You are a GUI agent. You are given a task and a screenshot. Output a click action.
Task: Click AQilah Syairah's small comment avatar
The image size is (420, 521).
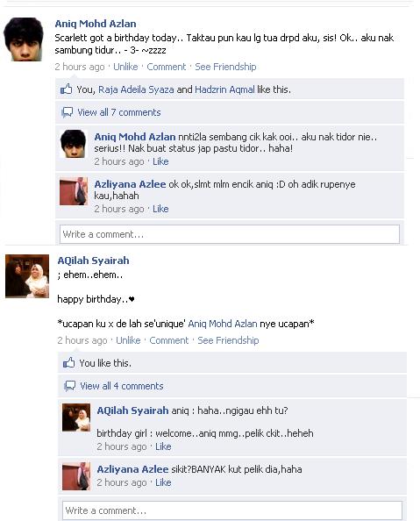pos(76,418)
